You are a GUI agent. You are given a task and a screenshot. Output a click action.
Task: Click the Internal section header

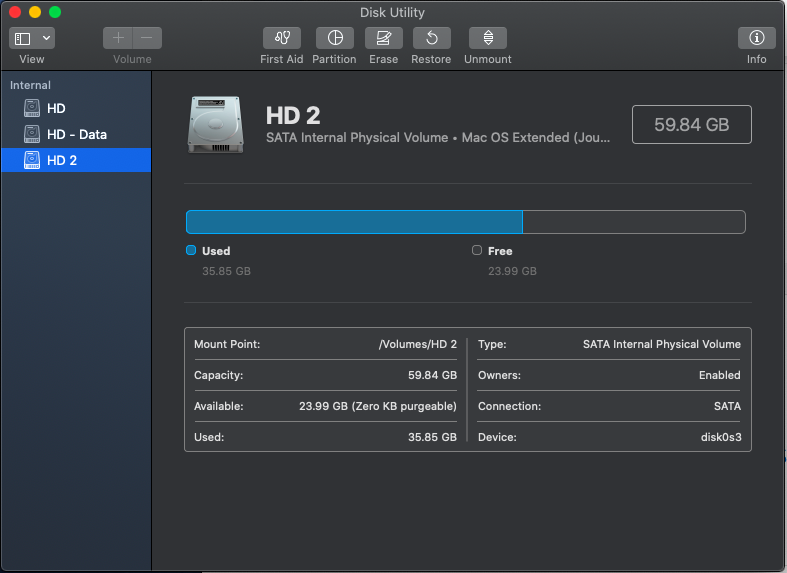(x=30, y=85)
